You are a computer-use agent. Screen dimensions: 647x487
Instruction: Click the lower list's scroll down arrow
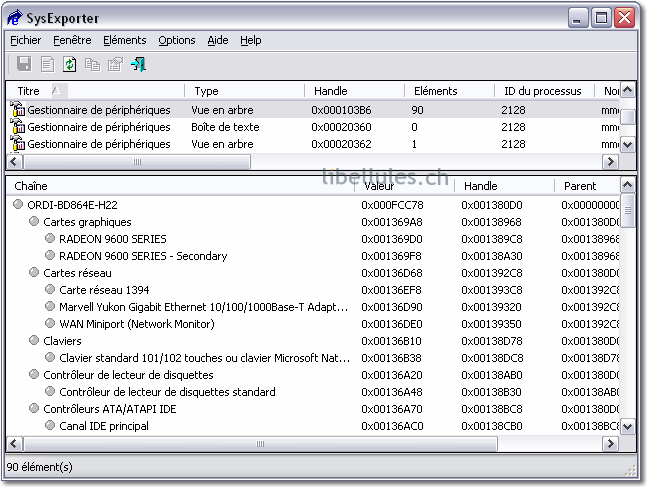pyautogui.click(x=628, y=426)
